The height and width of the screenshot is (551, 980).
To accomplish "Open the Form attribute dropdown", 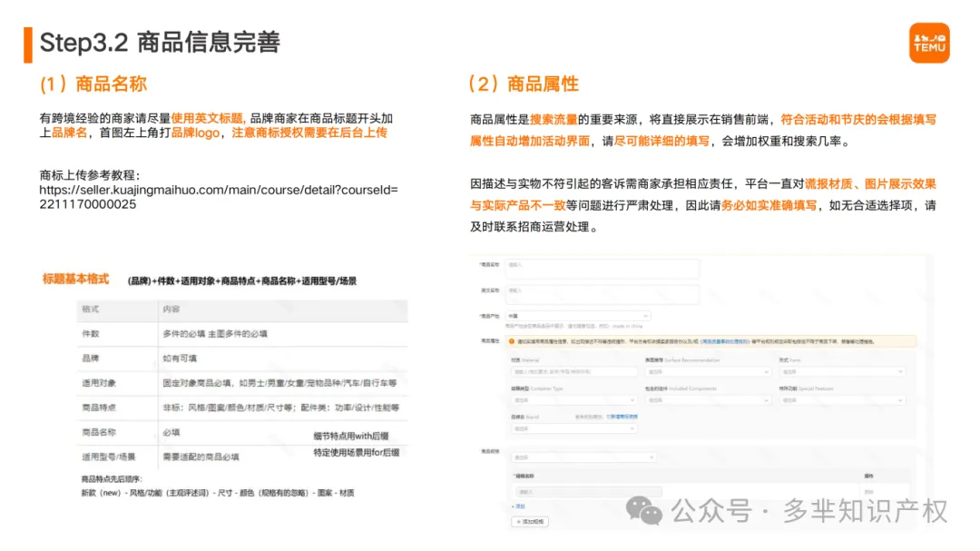I will point(842,371).
